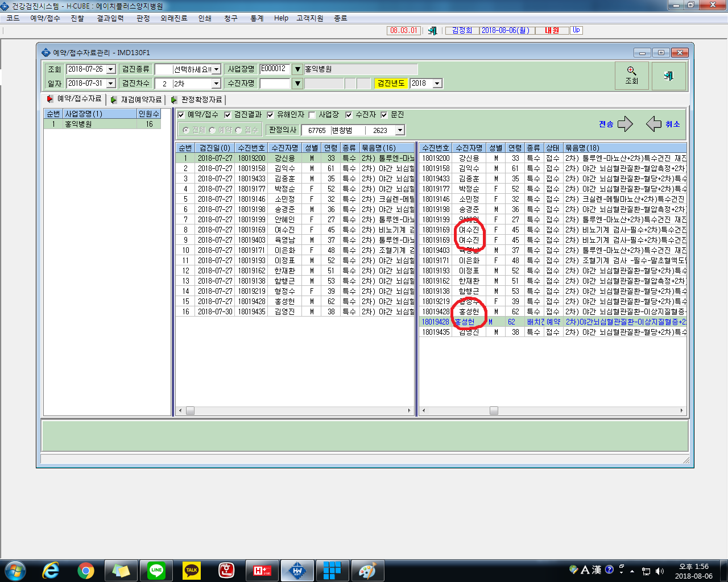The height and width of the screenshot is (582, 728).
Task: Open the 검진년도 2018 dropdown
Action: (x=437, y=84)
